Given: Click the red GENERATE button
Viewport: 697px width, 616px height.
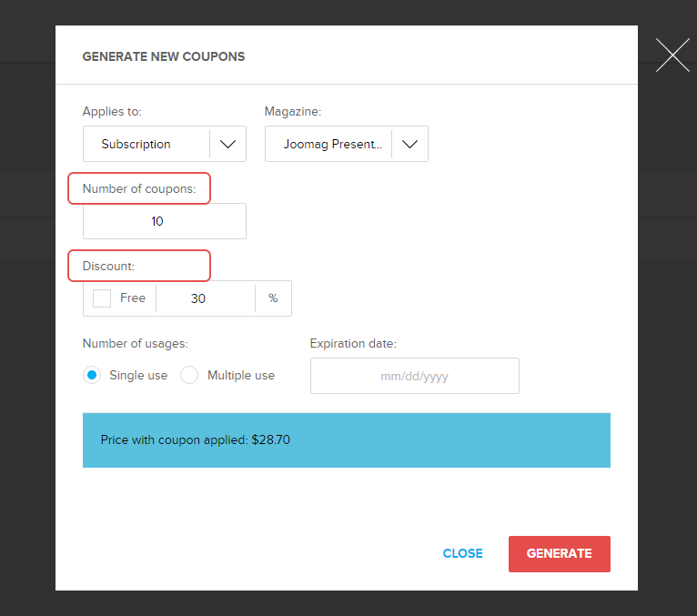Looking at the screenshot, I should pyautogui.click(x=559, y=553).
